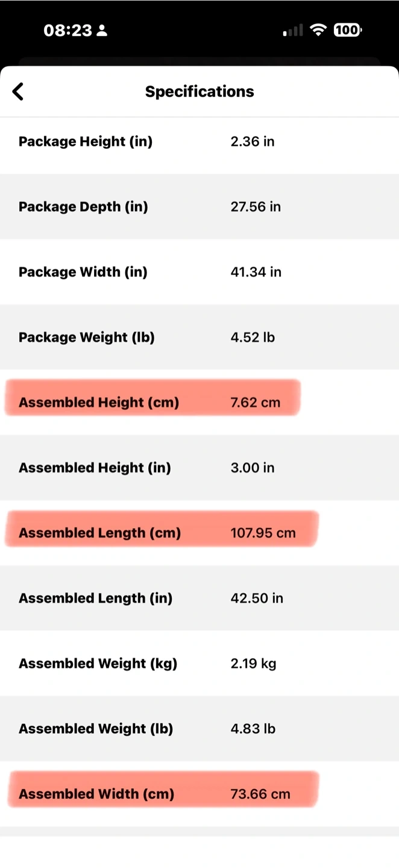
Task: Tap the 7.62 cm value
Action: click(255, 402)
